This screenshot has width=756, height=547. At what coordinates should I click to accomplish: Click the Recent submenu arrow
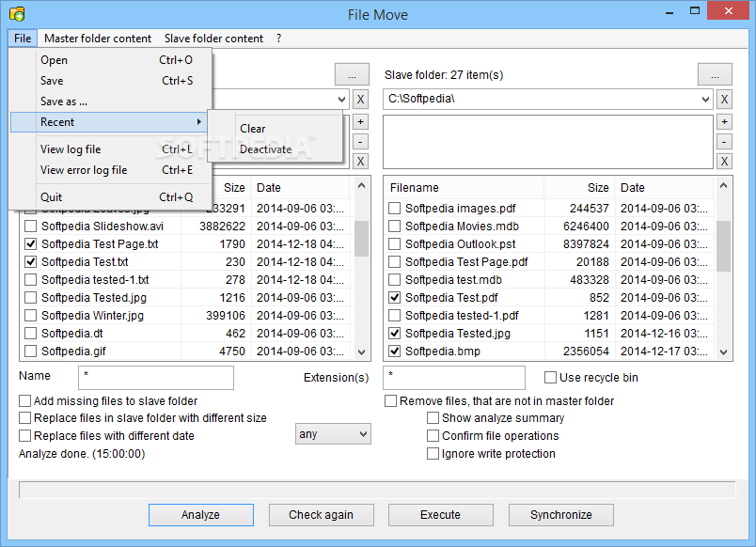coord(198,122)
